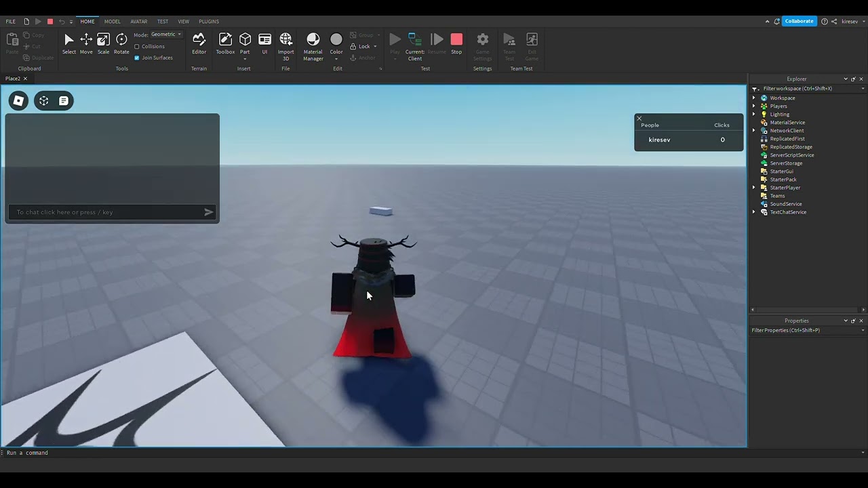Expand the Workspace node
Image resolution: width=868 pixels, height=488 pixels.
tap(754, 98)
